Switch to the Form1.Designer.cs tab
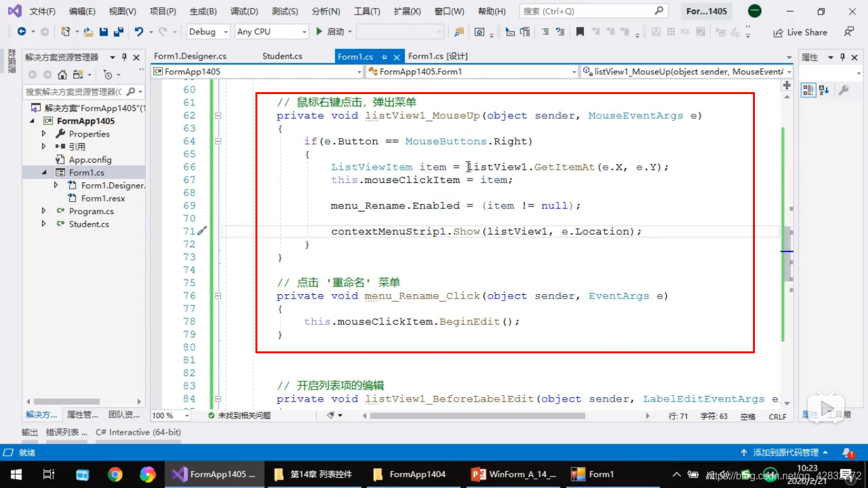This screenshot has width=868, height=488. click(x=190, y=57)
